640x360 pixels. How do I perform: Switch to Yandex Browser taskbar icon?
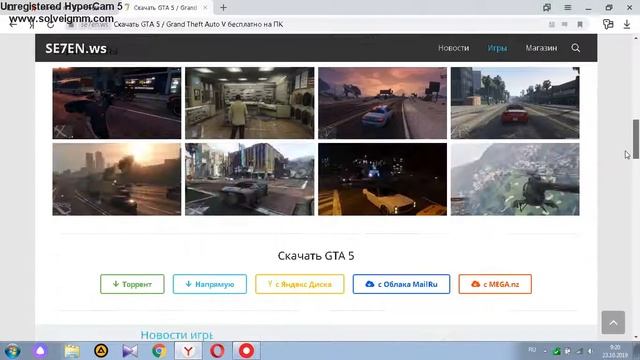(188, 351)
